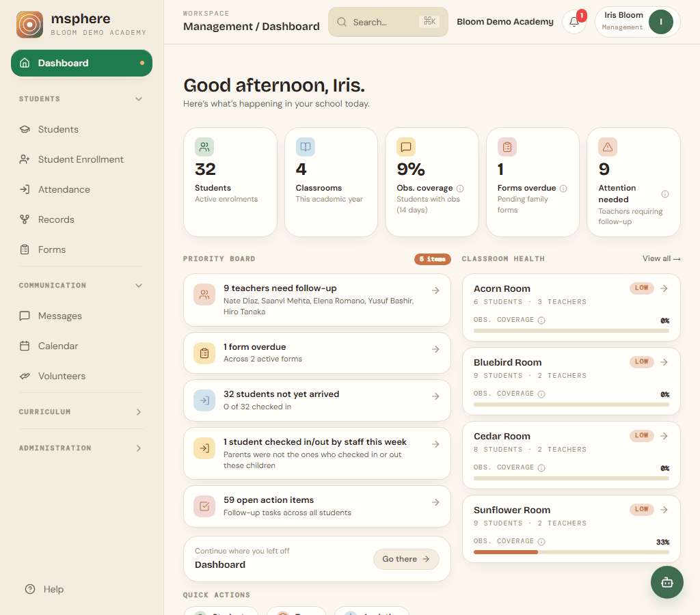This screenshot has width=700, height=615.
Task: Click info icon next to Attention needed
Action: tap(665, 193)
